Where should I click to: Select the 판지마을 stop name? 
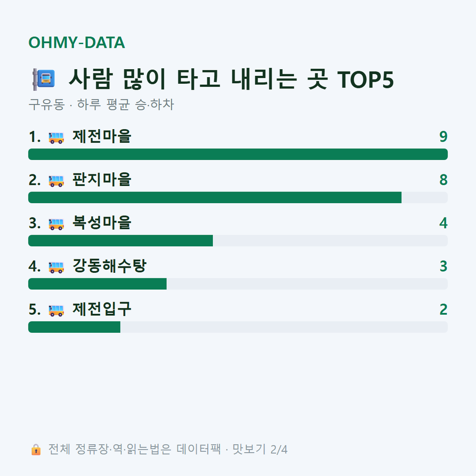point(102,179)
